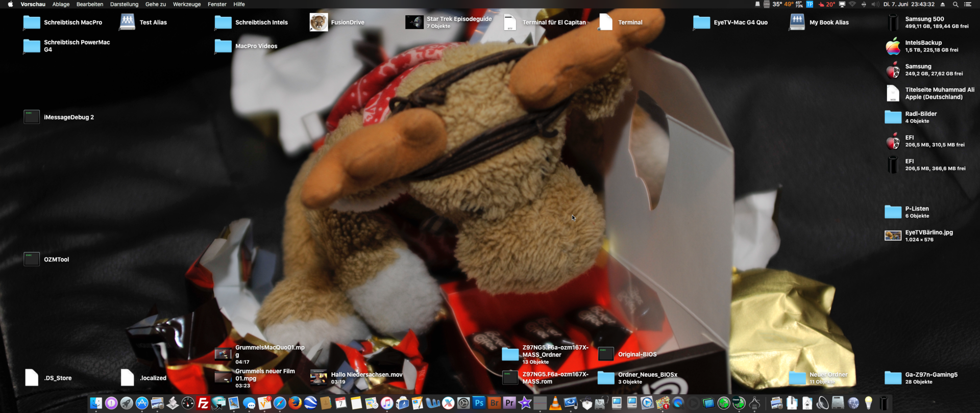Open iMovie star icon in the Dock
This screenshot has width=980, height=413.
(525, 403)
